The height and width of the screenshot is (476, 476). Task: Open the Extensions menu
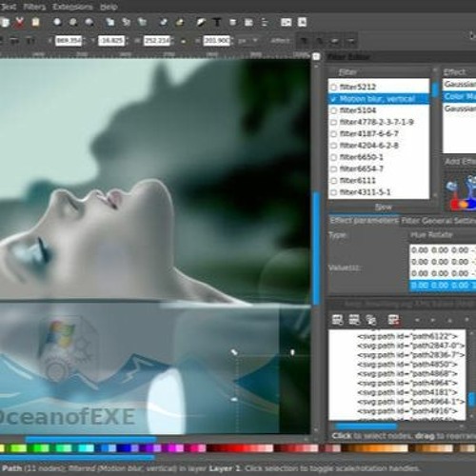(72, 7)
